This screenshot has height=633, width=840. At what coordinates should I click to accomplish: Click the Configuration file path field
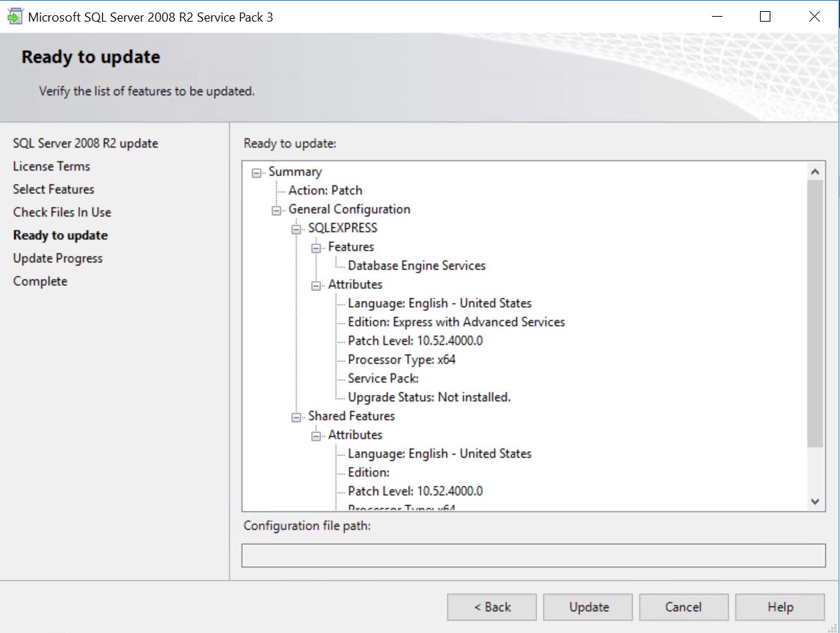click(534, 556)
